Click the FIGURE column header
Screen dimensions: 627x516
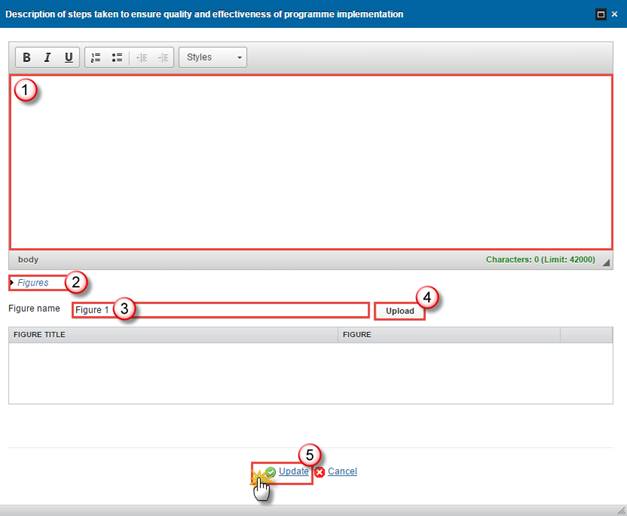(449, 335)
